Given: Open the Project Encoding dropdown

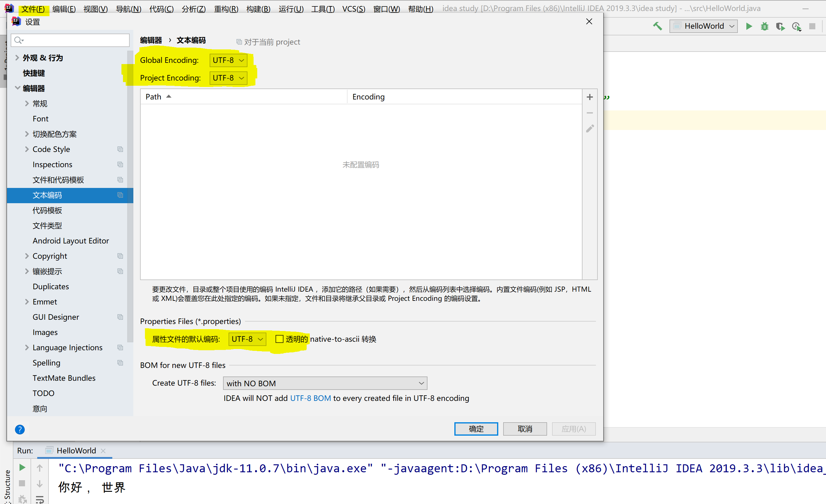Looking at the screenshot, I should tap(228, 78).
